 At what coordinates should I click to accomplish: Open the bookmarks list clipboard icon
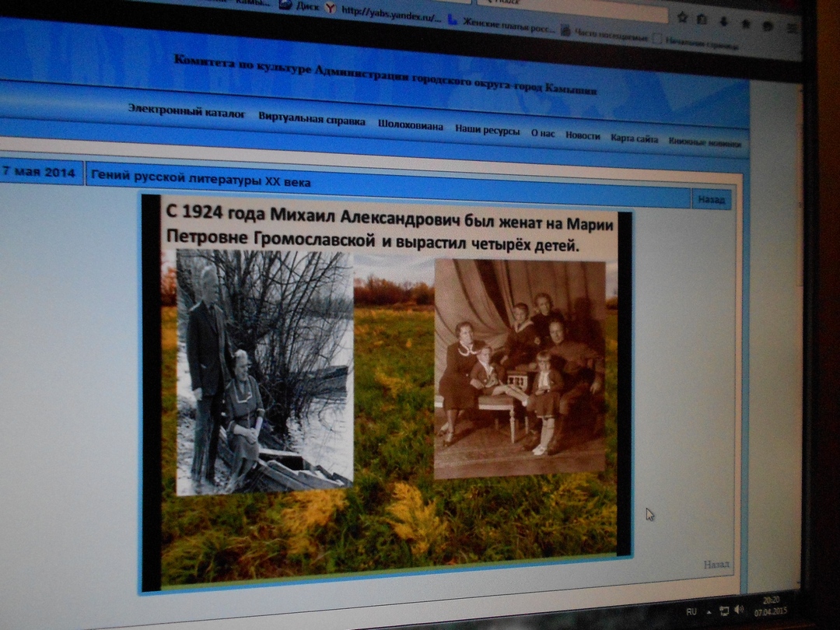(702, 19)
